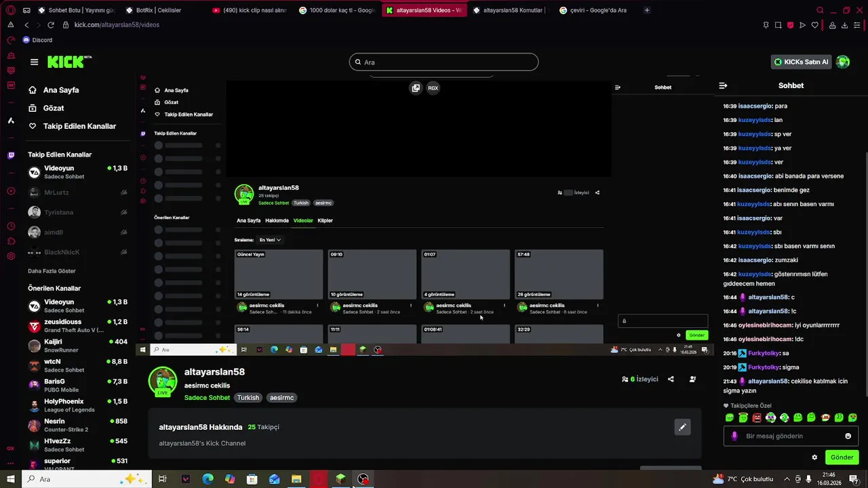
Task: Open File Explorer from Windows taskbar
Action: click(296, 479)
